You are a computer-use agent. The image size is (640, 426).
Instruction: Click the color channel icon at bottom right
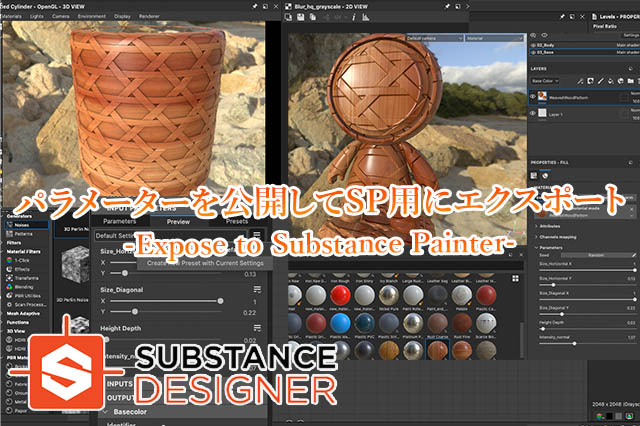pos(600,416)
